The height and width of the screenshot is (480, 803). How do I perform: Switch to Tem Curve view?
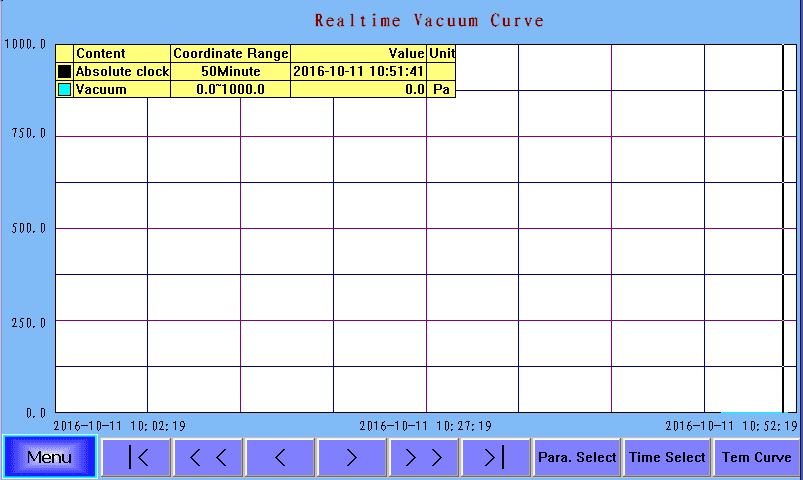[x=757, y=457]
